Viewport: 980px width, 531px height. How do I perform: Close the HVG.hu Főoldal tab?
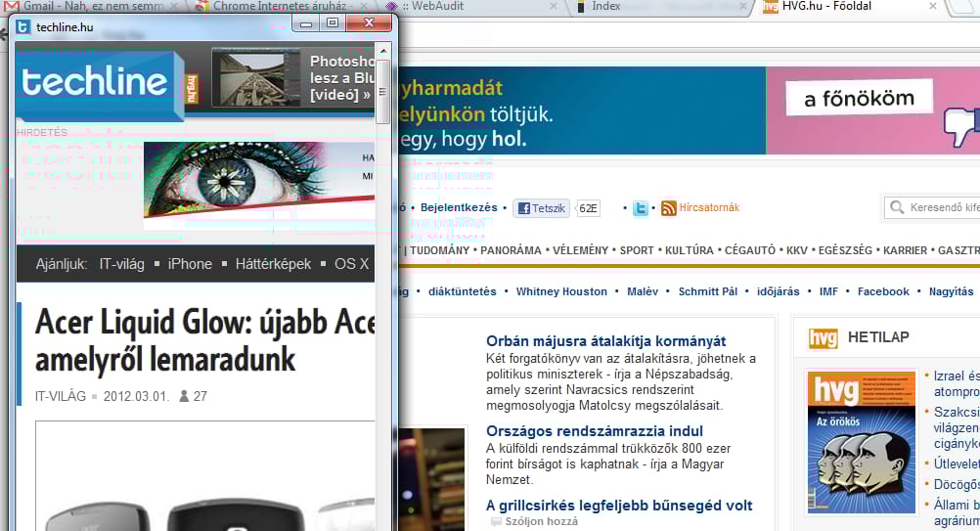(932, 6)
